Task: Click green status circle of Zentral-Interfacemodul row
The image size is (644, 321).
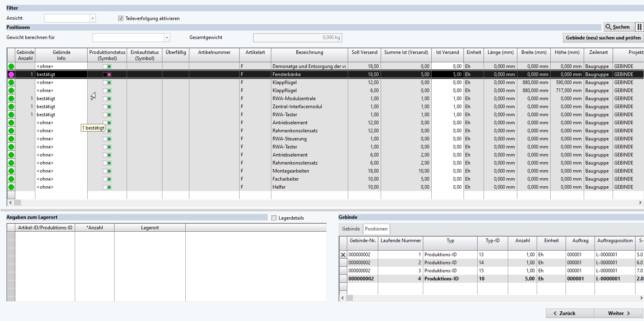Action: point(11,107)
